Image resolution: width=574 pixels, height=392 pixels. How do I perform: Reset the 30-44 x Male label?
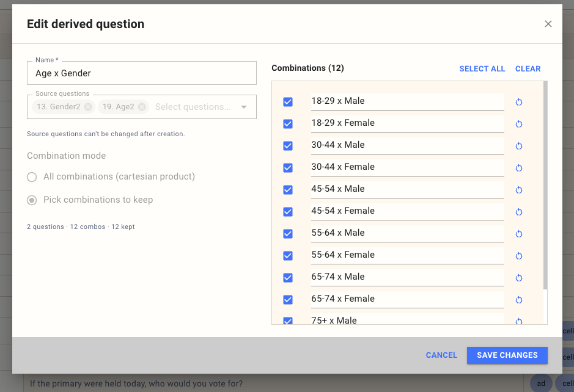pos(519,146)
